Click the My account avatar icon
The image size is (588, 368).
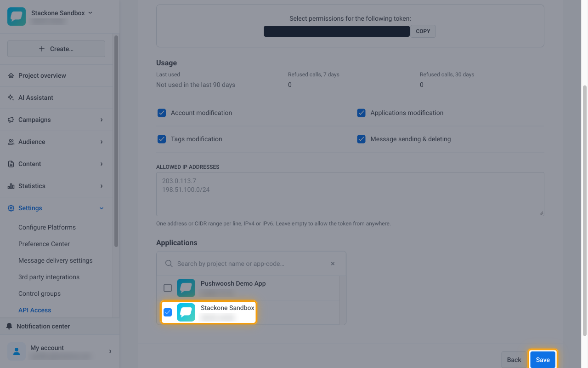coord(17,351)
